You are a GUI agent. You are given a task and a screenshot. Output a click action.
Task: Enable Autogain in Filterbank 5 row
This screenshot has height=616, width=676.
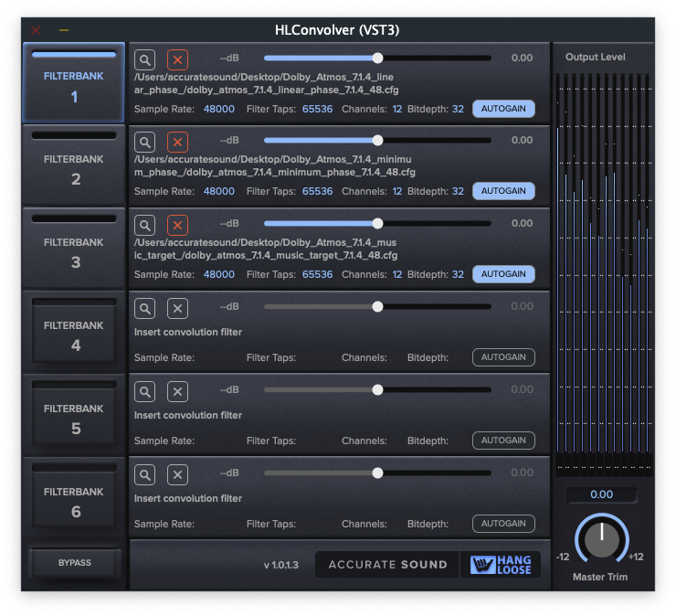(x=503, y=441)
